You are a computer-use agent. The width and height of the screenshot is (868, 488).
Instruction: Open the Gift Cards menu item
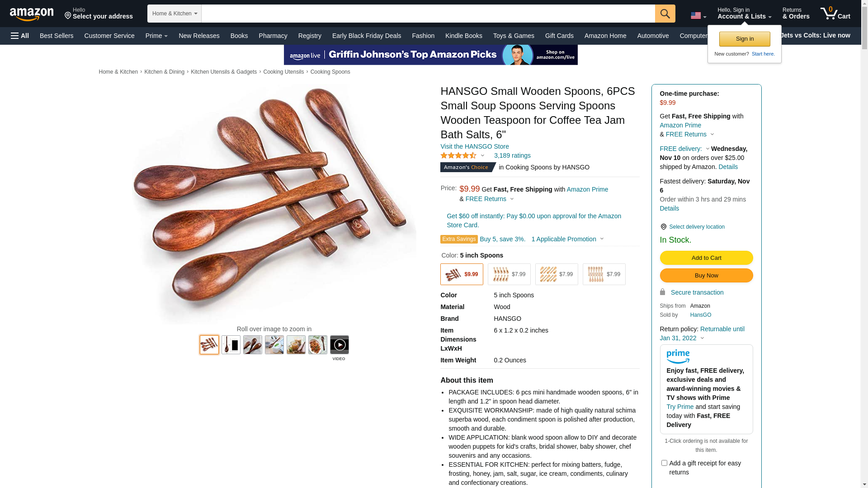[559, 36]
